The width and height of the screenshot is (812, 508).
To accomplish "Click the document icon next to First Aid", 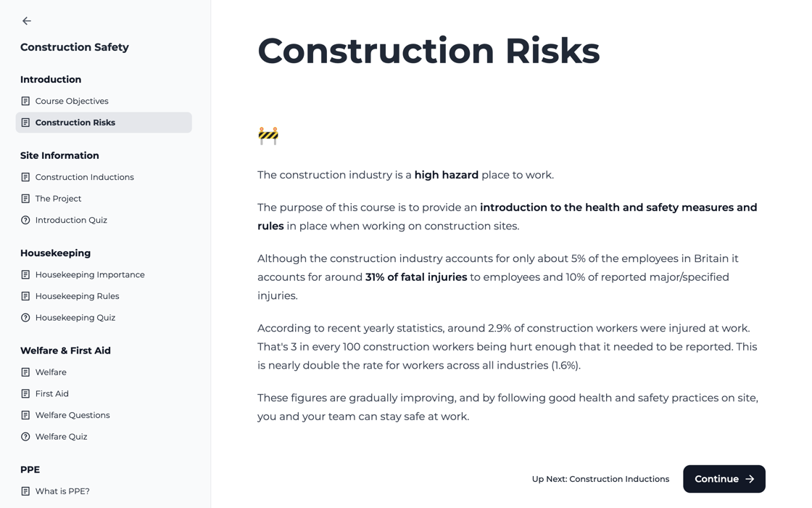I will (x=26, y=393).
